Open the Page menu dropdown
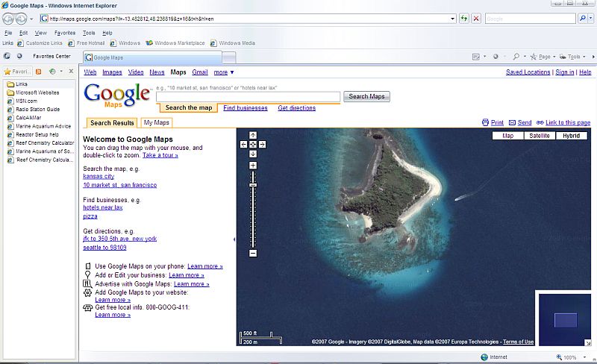 click(546, 57)
